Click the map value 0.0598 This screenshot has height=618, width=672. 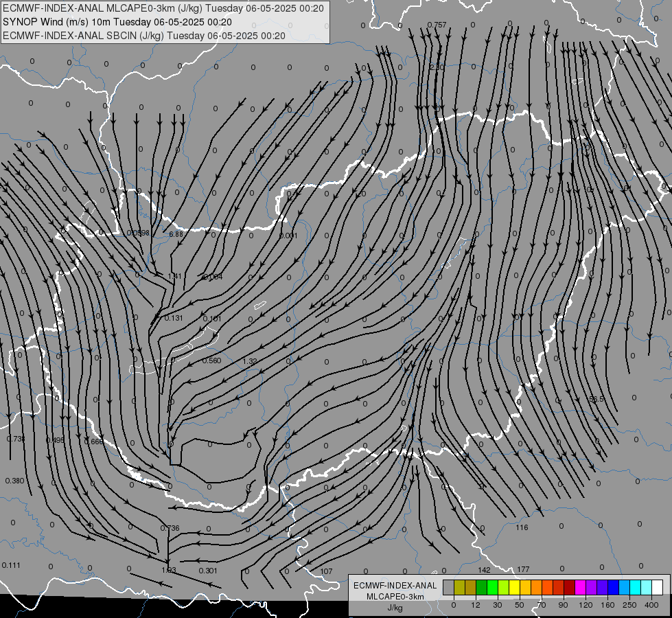pyautogui.click(x=138, y=233)
